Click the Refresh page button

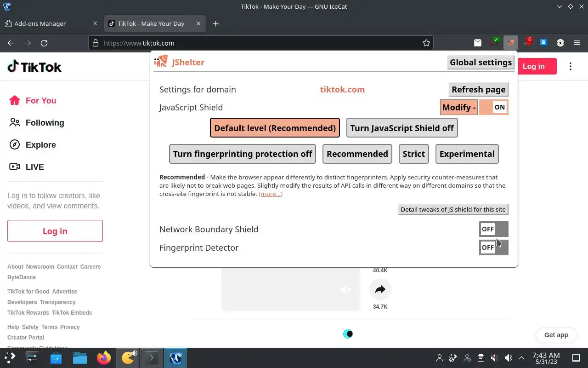point(479,89)
